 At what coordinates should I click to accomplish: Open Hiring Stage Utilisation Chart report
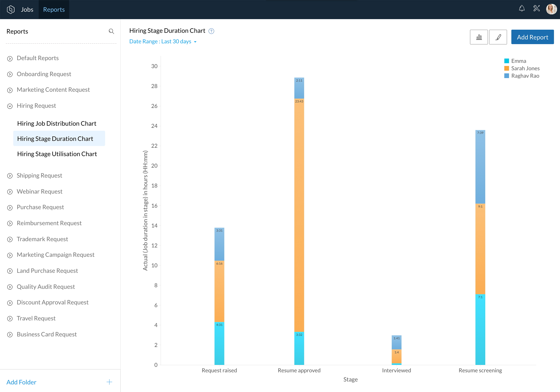[x=57, y=154]
